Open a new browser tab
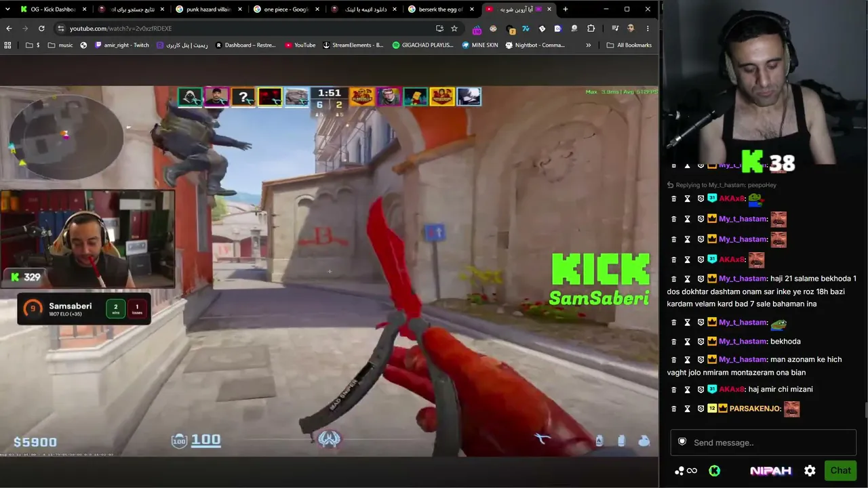868x488 pixels. [x=566, y=9]
